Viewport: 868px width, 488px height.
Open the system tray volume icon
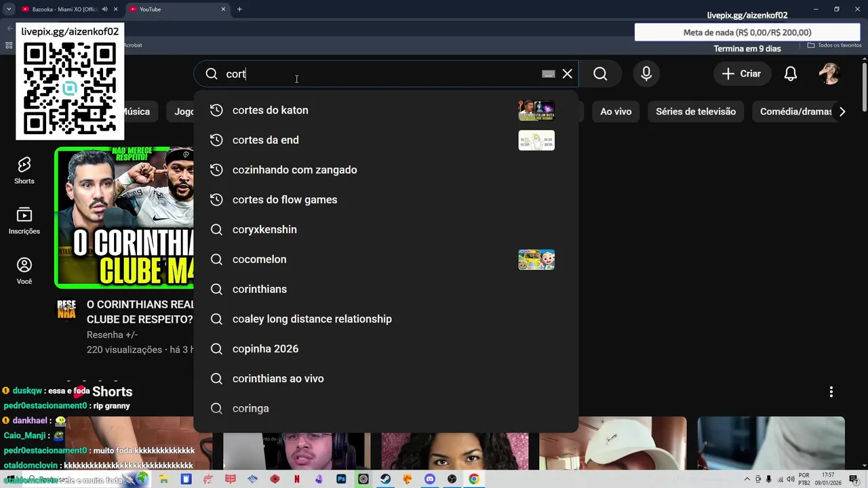(791, 479)
